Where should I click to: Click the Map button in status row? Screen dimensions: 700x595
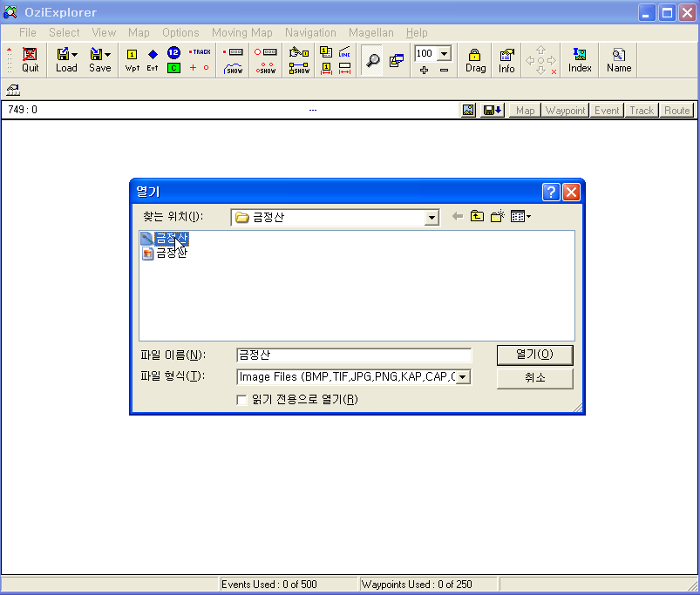point(525,110)
